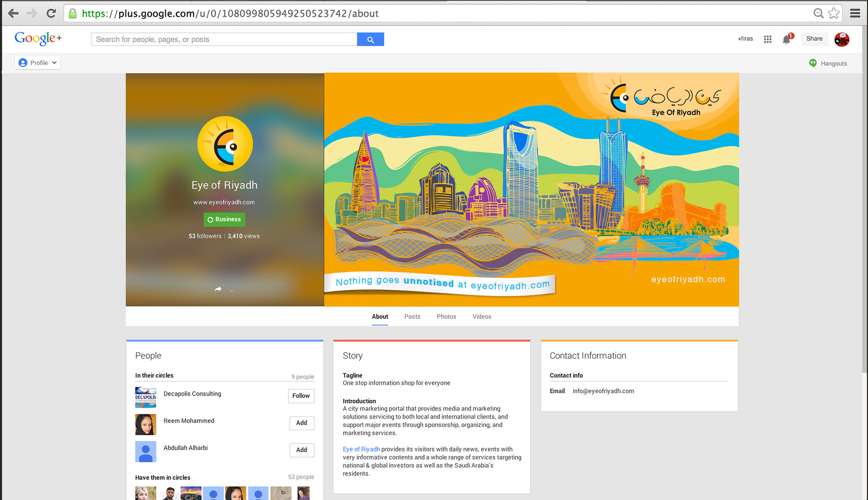Reload the page with refresh icon

point(51,14)
